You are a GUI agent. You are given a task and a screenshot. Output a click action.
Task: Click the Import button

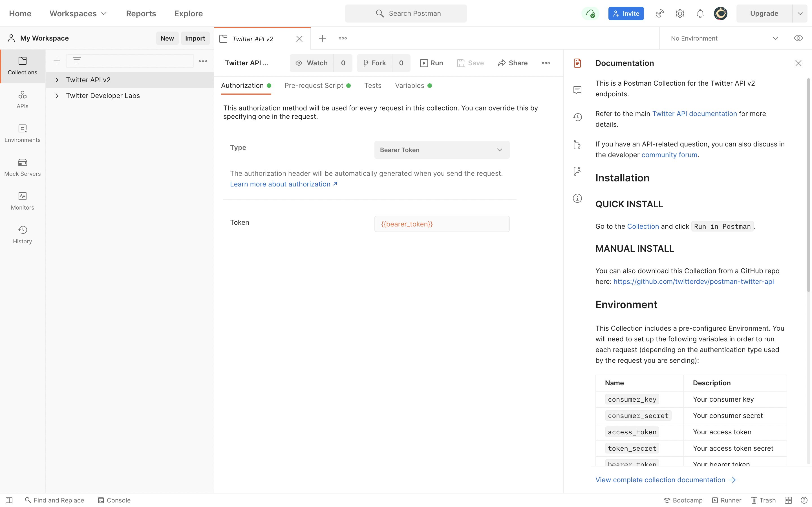[195, 38]
